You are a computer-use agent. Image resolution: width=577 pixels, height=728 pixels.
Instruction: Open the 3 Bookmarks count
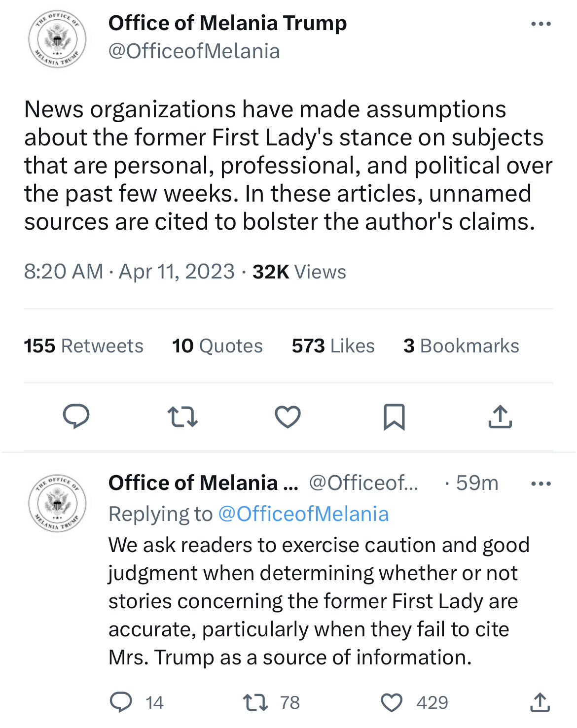pyautogui.click(x=461, y=346)
